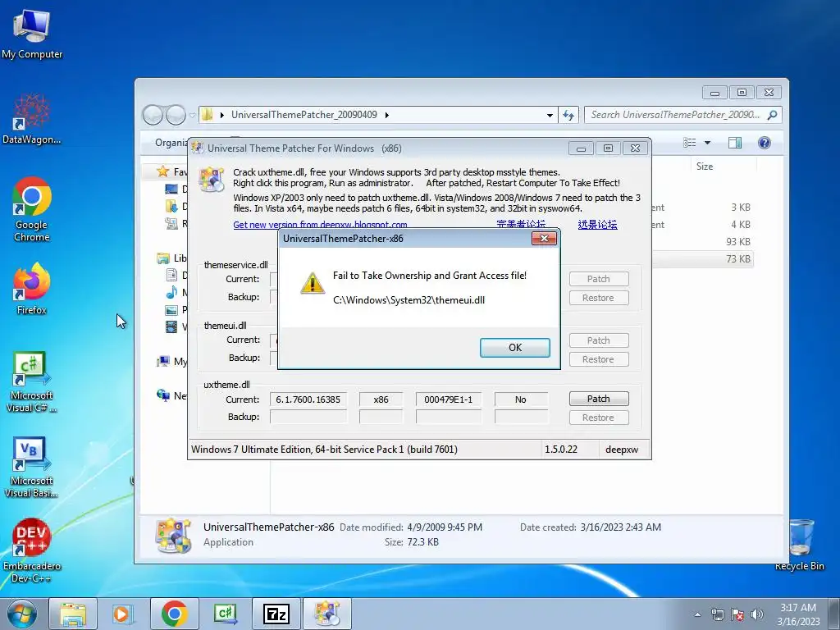Click the search magnifier icon in Explorer
Screen dimensions: 840x630
click(x=772, y=115)
